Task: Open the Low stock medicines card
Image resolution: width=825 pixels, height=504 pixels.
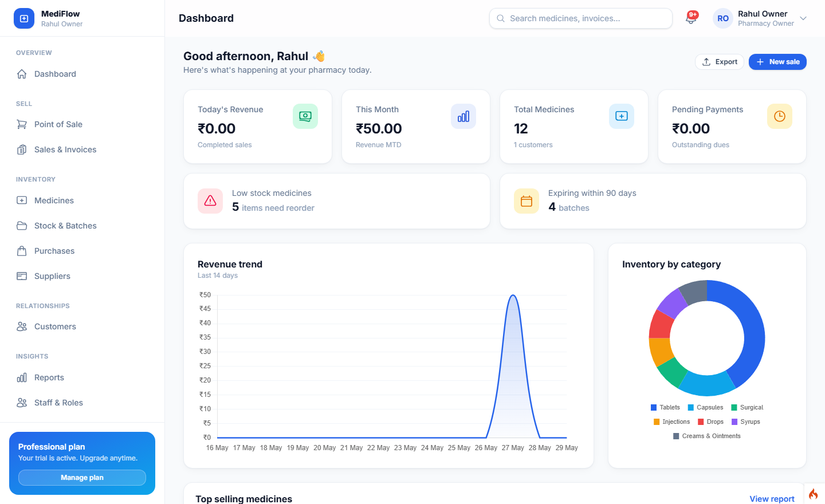Action: click(x=337, y=201)
